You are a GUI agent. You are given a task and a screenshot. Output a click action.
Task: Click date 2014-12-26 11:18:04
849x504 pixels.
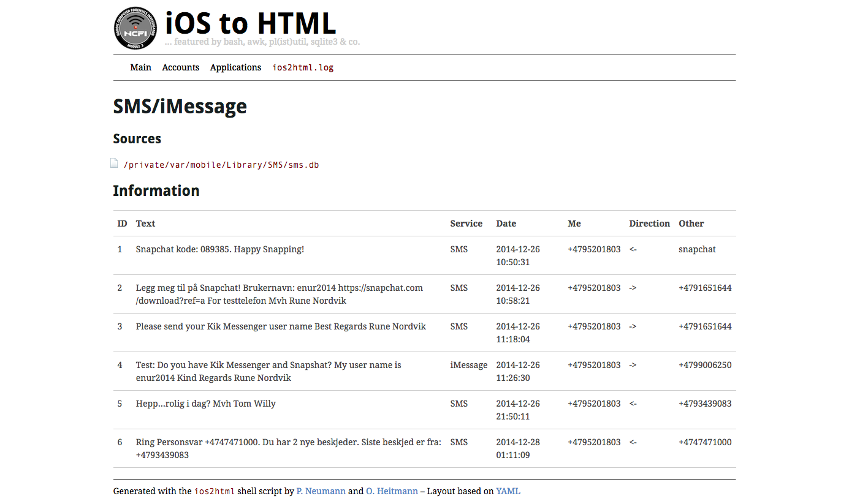[x=518, y=333]
